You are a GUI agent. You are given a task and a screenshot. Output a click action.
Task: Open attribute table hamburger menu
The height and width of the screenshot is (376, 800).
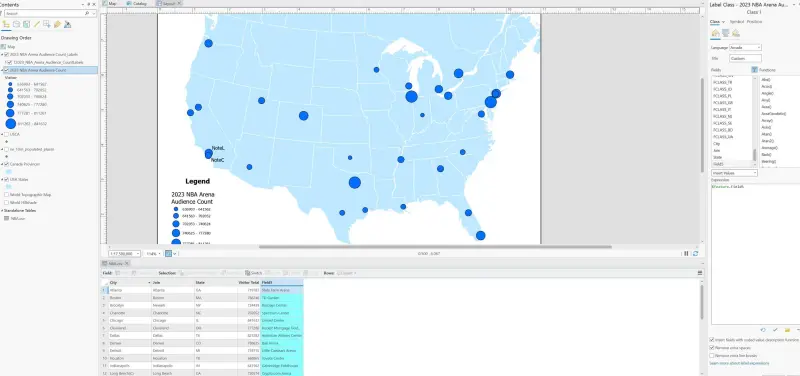(x=700, y=273)
